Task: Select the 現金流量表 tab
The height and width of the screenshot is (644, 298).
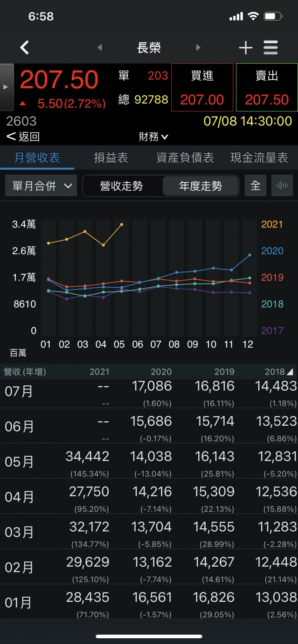Action: point(259,157)
